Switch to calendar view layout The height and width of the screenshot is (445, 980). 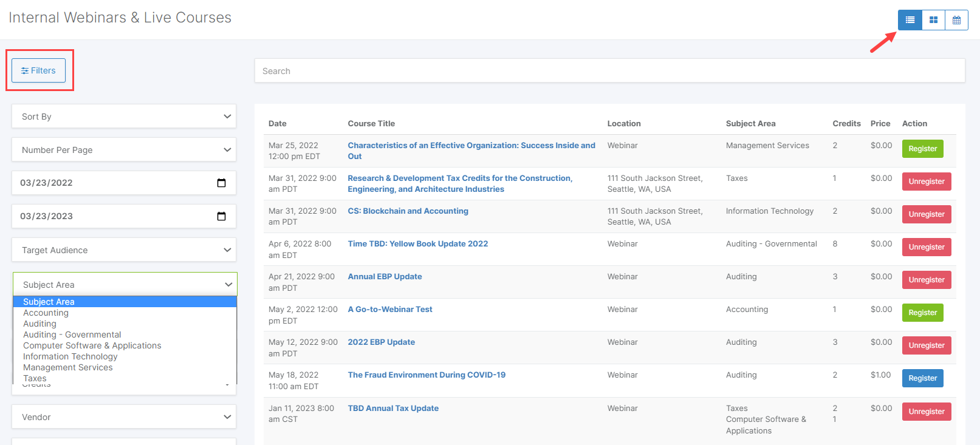[x=956, y=20]
